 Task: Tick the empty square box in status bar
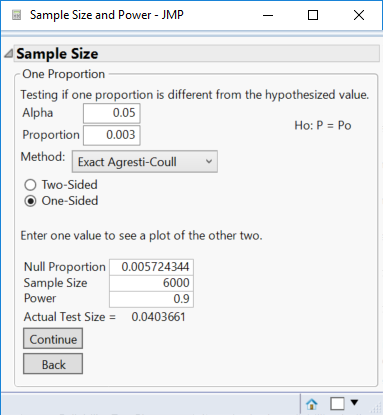pos(337,404)
